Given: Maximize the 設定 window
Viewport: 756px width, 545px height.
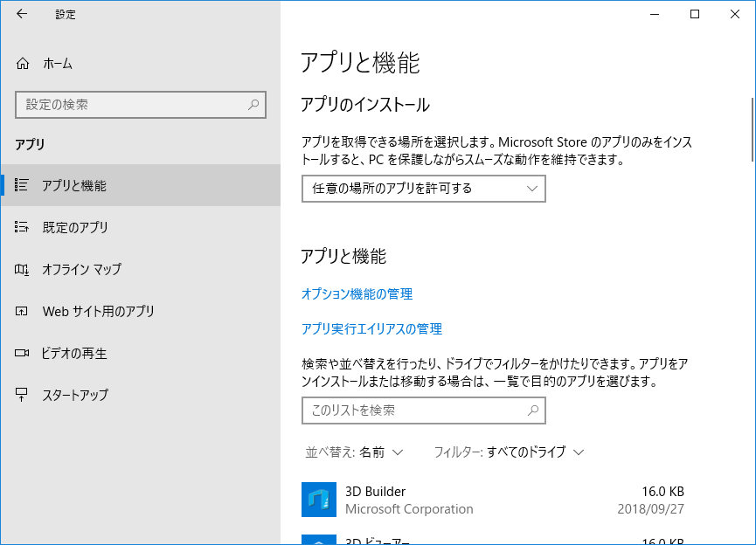Looking at the screenshot, I should [694, 14].
